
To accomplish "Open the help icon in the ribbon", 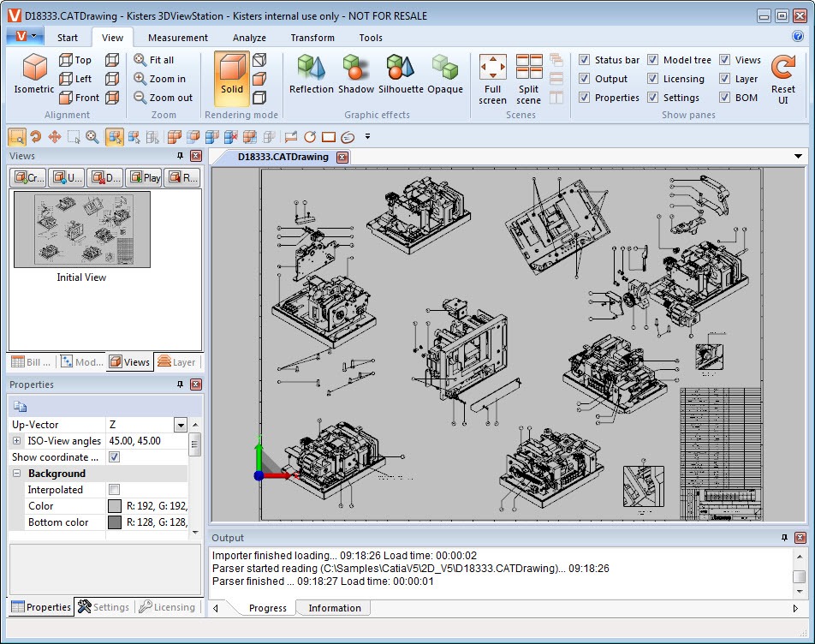I will click(x=797, y=36).
